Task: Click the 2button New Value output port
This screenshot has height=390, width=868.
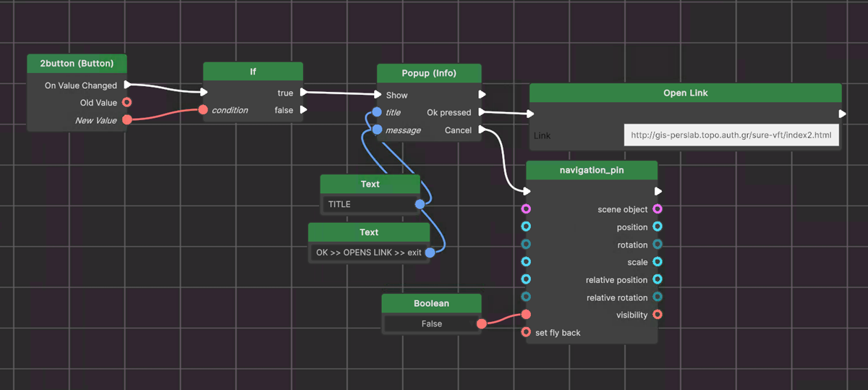Action: (127, 120)
